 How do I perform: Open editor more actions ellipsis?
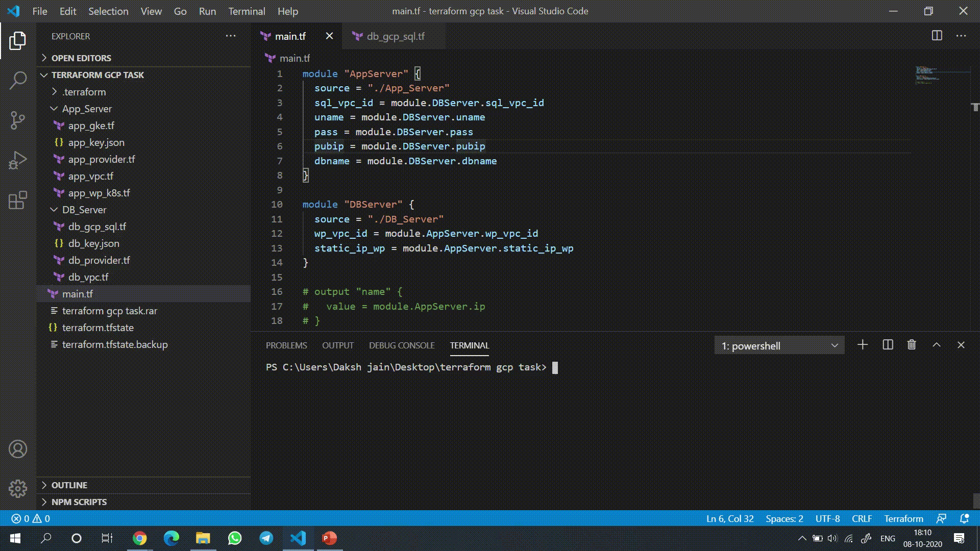pyautogui.click(x=961, y=36)
